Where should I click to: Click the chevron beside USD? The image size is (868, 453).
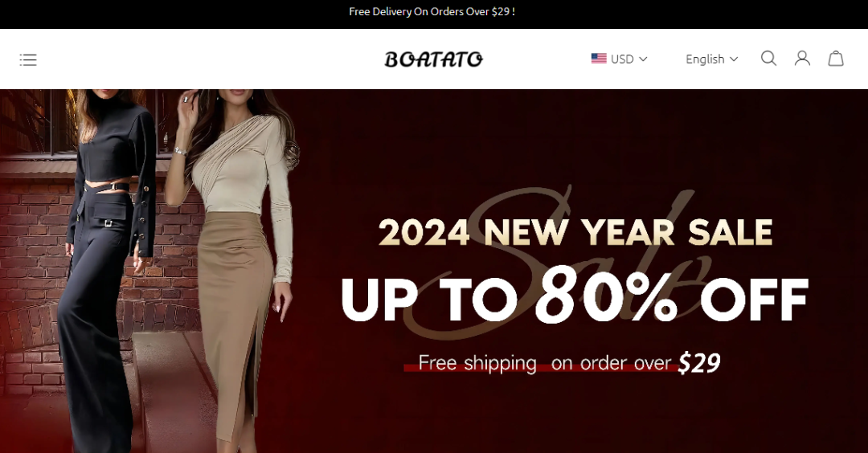[x=643, y=59]
